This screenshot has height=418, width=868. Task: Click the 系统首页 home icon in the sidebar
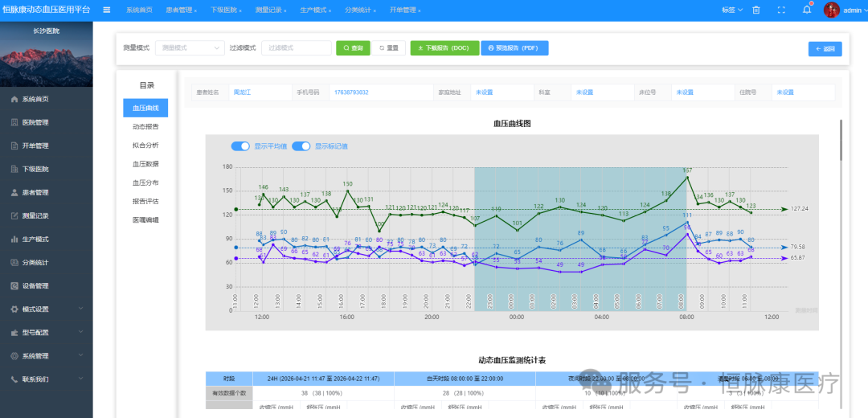coord(14,99)
